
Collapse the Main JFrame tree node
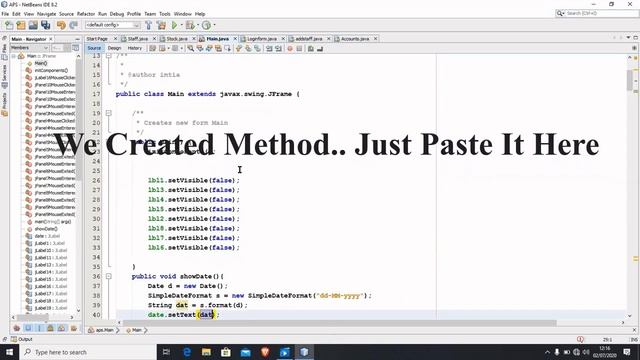[14, 56]
